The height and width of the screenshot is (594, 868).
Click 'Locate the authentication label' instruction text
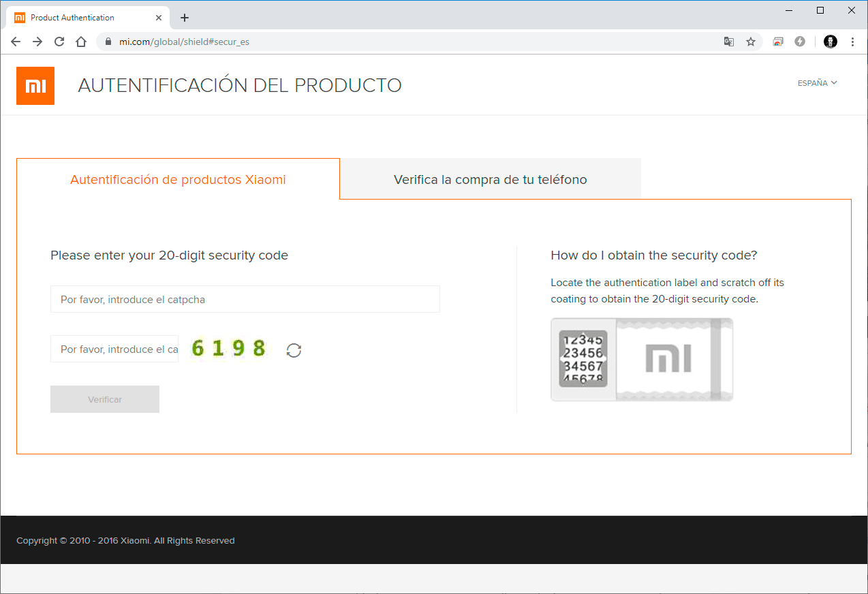(668, 291)
